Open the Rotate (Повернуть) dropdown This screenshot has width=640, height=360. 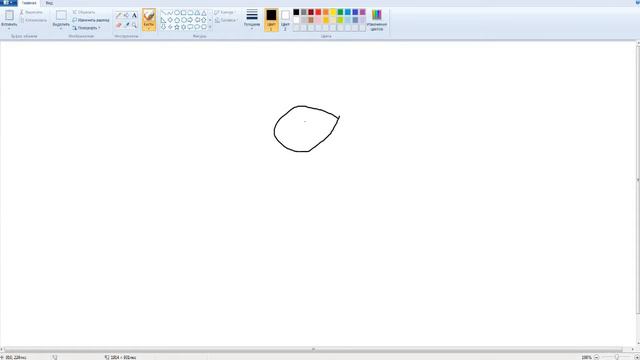pos(86,28)
